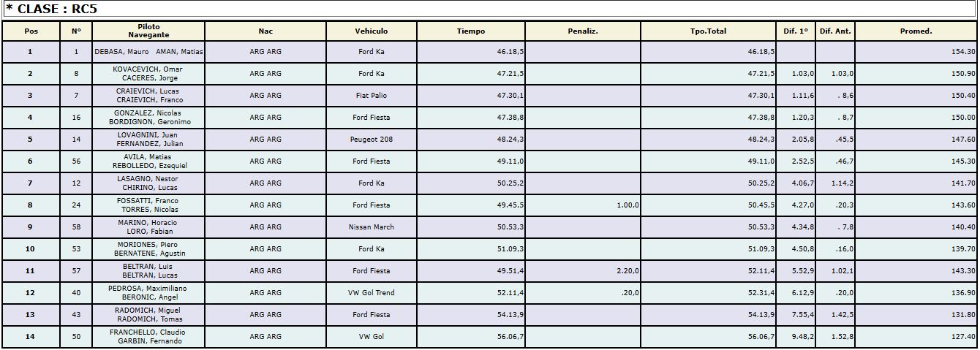Click the Promed. column header
The image size is (980, 350).
coord(916,31)
